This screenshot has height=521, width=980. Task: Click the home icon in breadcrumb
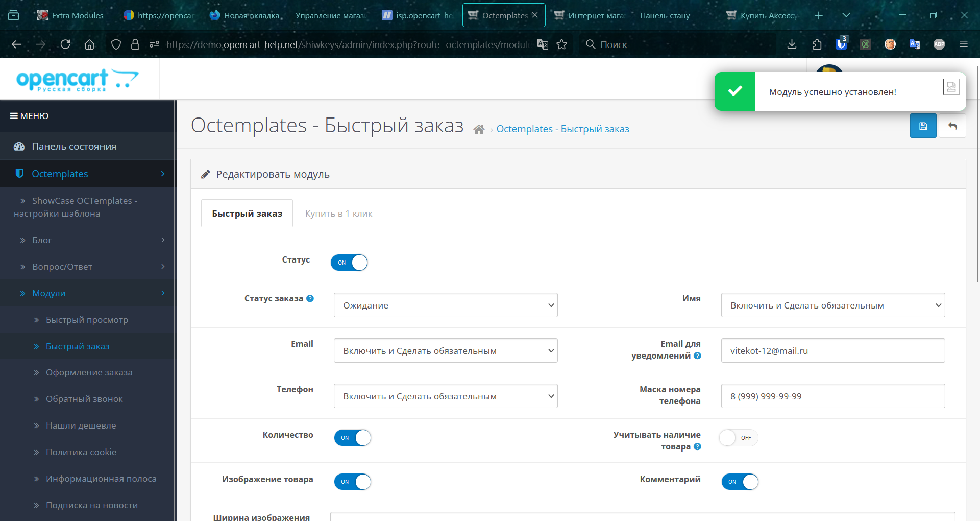[478, 129]
